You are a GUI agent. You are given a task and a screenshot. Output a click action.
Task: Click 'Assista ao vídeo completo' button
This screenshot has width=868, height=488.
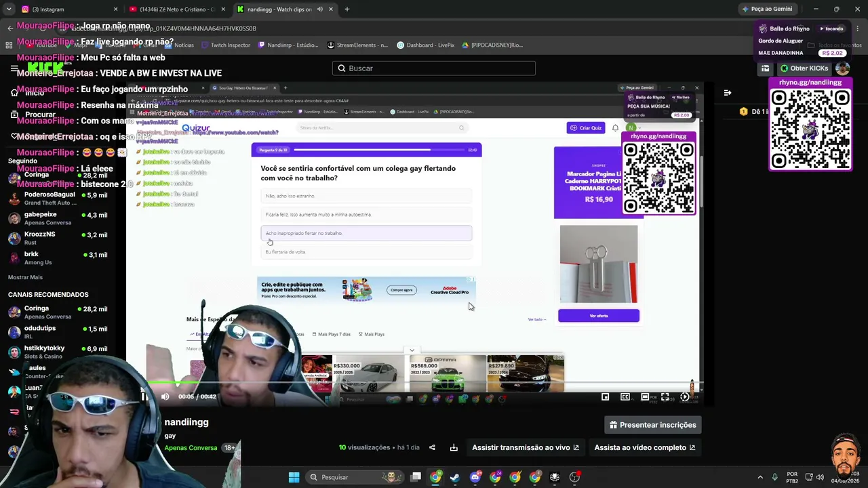645,447
